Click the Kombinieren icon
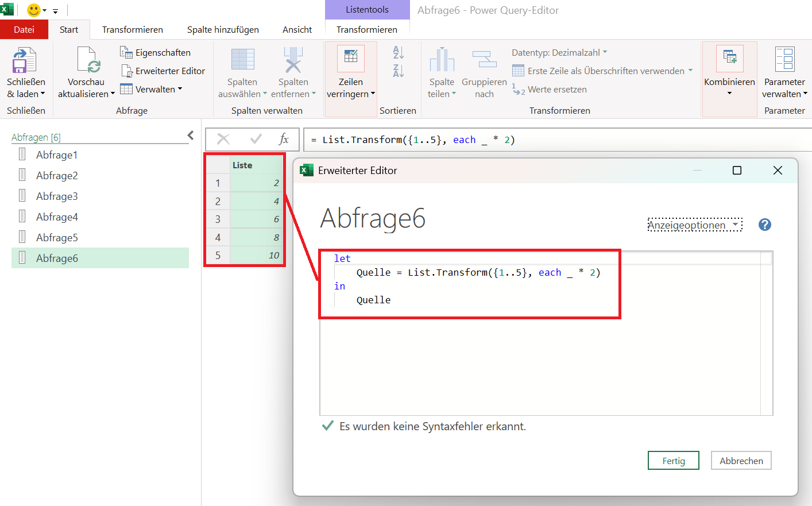Viewport: 812px width, 506px height. coord(730,57)
